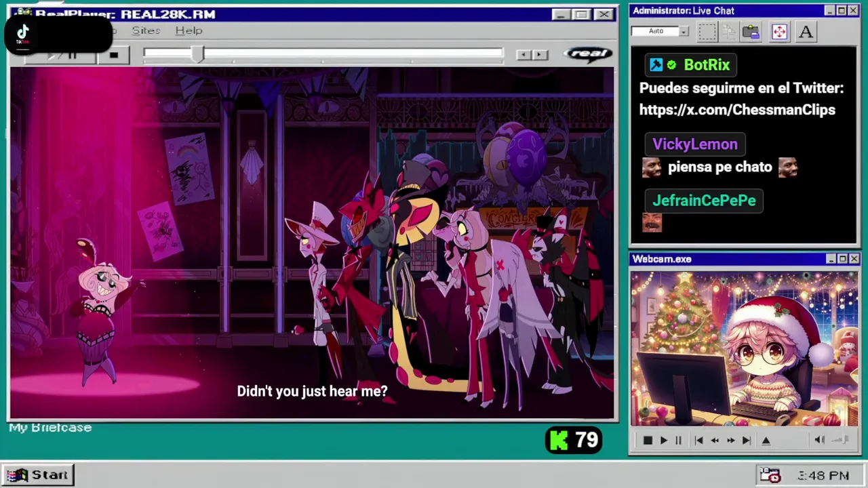
Task: Open the https://x.com/ChessmanClips link
Action: tap(737, 110)
